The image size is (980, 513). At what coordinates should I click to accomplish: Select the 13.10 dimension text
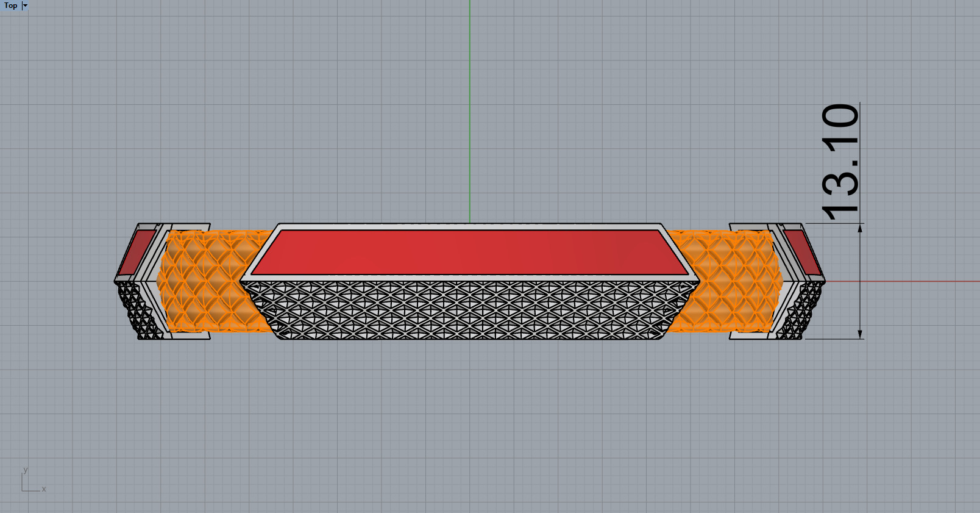click(x=840, y=162)
